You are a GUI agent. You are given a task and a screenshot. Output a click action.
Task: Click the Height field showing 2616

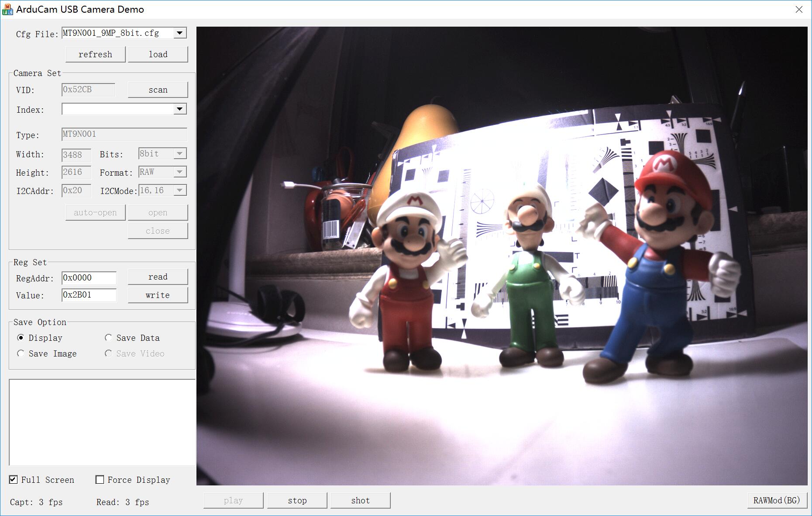pyautogui.click(x=76, y=172)
